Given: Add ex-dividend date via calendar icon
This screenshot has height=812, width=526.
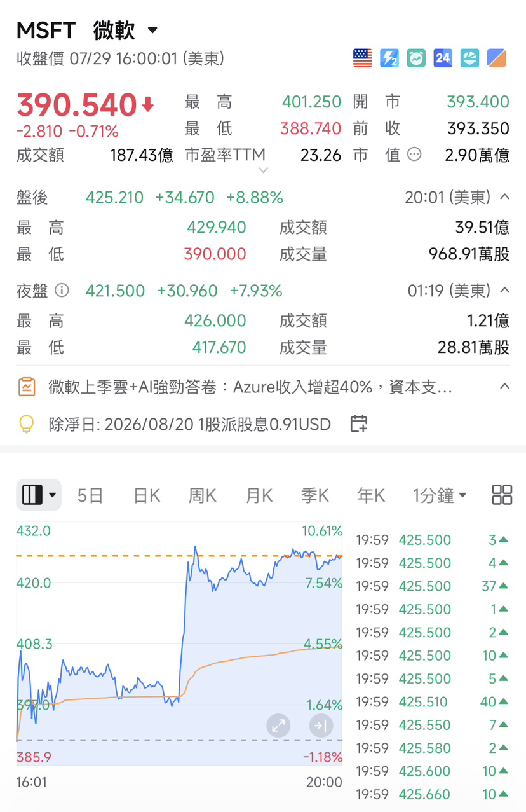Looking at the screenshot, I should [359, 423].
